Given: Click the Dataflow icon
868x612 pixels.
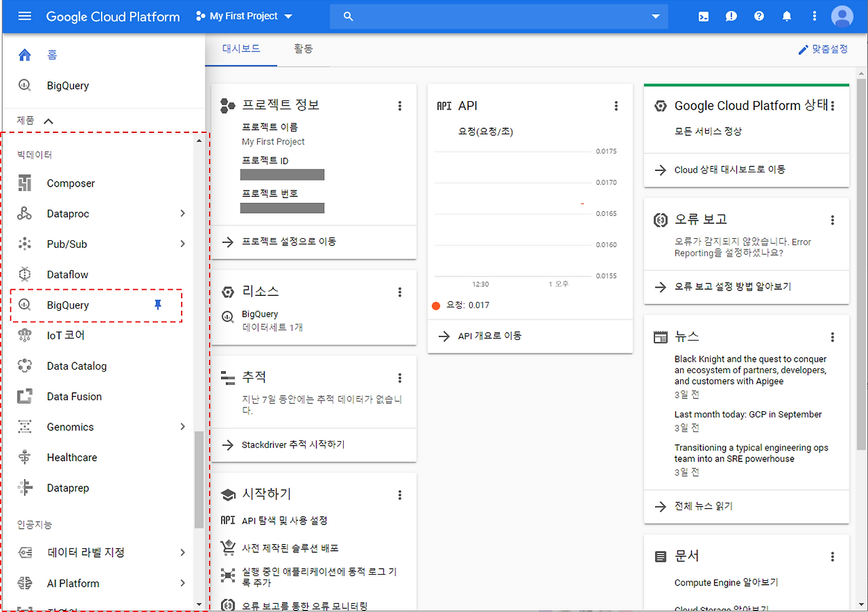Looking at the screenshot, I should click(x=25, y=275).
